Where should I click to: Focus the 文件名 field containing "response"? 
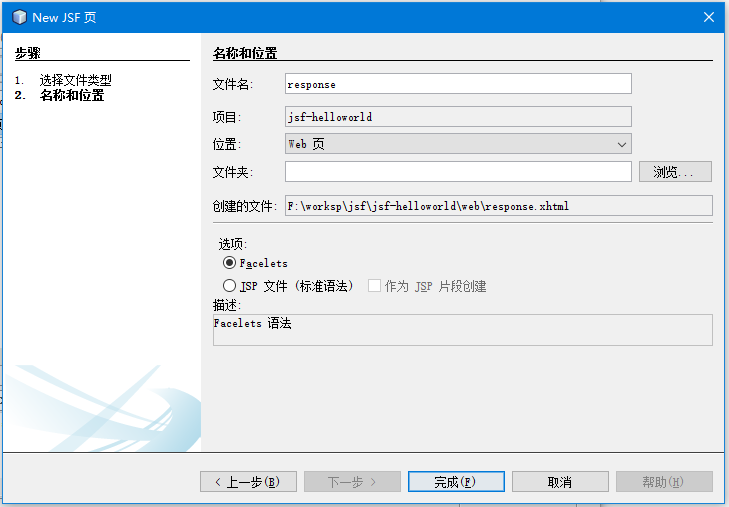coord(458,84)
